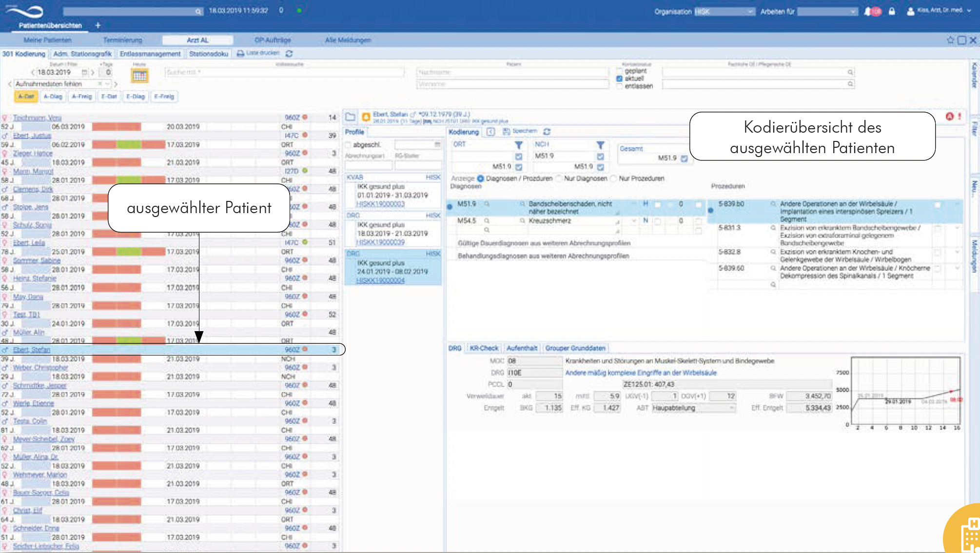This screenshot has height=553, width=980.
Task: Click the ORT column filter funnel
Action: click(519, 145)
